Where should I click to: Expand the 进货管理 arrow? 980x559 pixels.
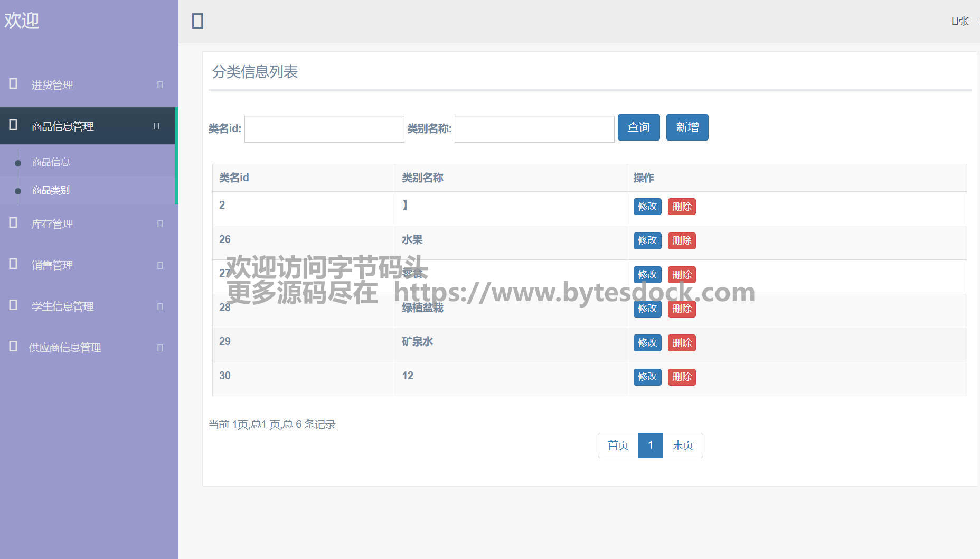(x=160, y=85)
